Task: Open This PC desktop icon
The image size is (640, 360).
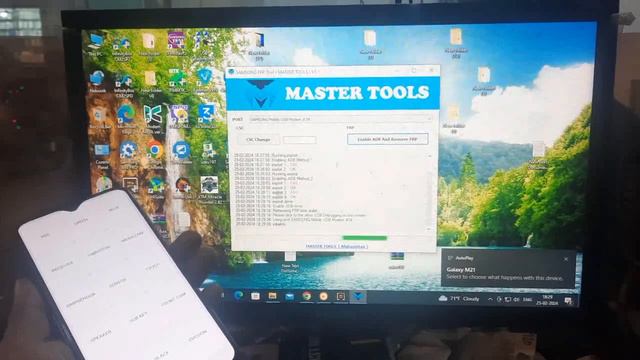Action: click(x=96, y=44)
